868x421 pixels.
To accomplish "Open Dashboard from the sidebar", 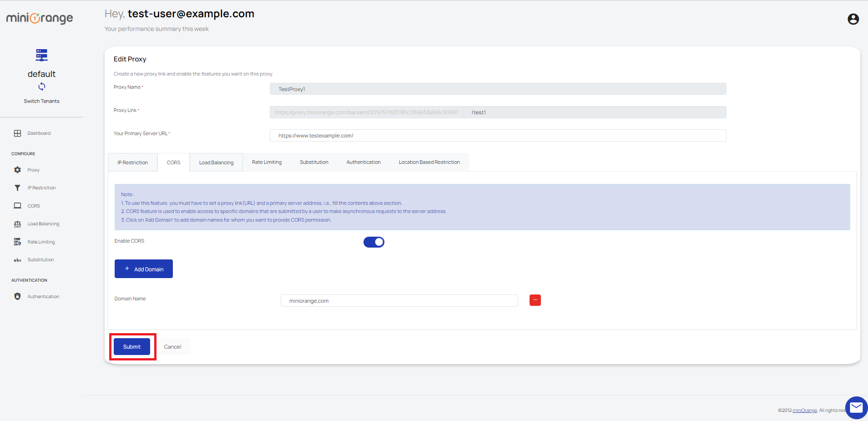I will pyautogui.click(x=39, y=133).
